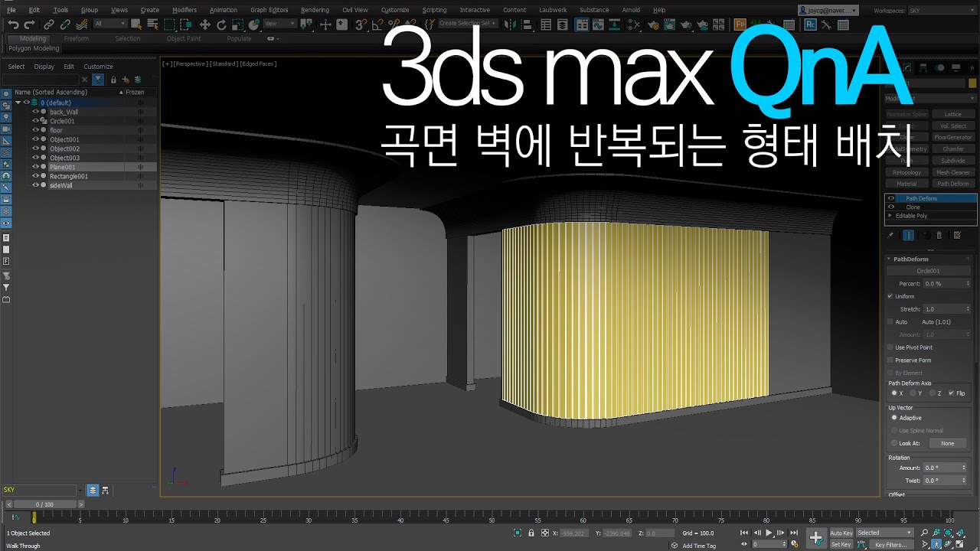
Task: Click the Isolate Selection toggle icon
Action: (518, 533)
